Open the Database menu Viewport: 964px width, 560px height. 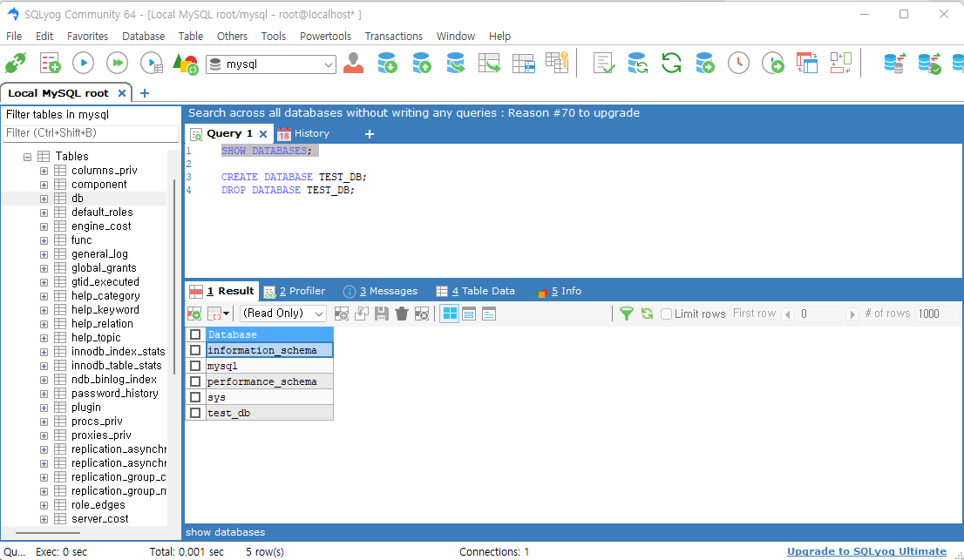[143, 37]
